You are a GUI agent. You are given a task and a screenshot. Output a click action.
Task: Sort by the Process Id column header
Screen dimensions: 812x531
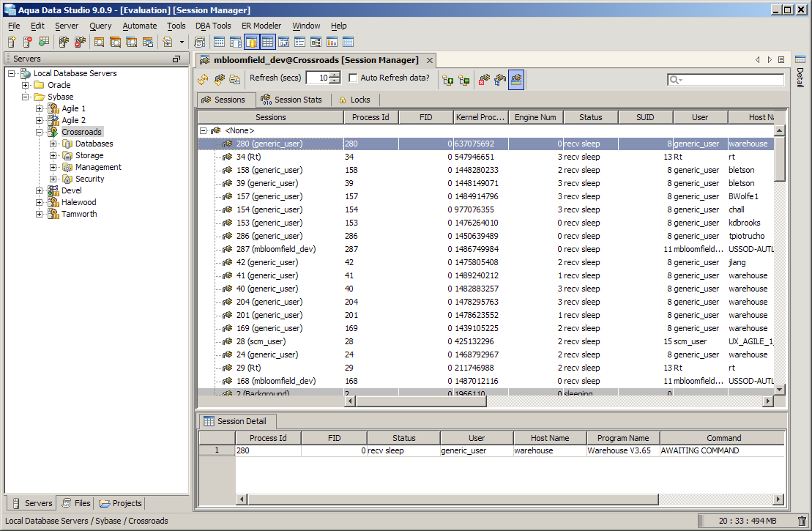point(370,117)
